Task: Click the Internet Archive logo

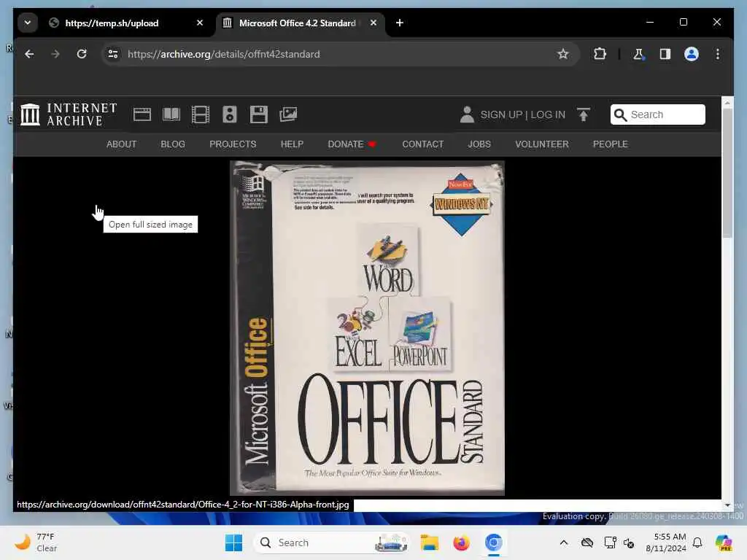Action: [x=69, y=114]
